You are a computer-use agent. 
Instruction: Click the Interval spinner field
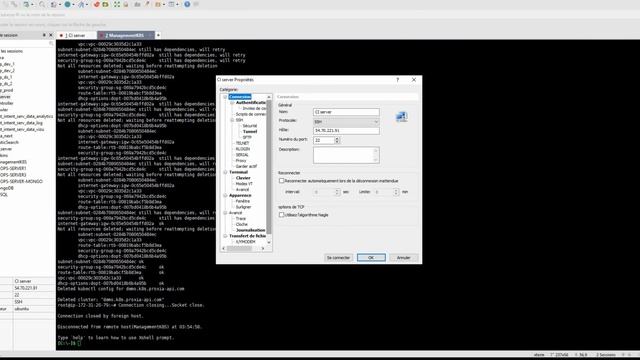(326, 192)
